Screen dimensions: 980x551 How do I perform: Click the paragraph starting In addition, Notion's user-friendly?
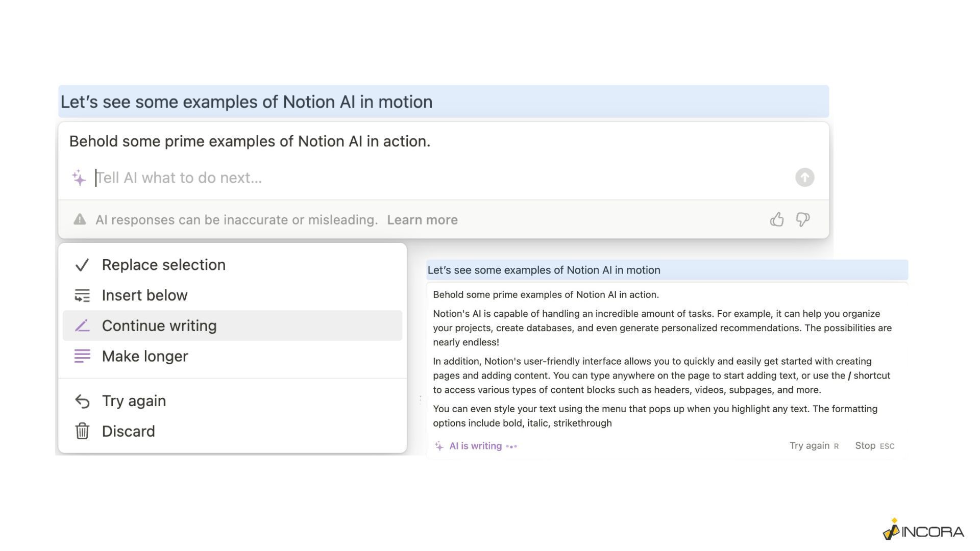click(661, 375)
